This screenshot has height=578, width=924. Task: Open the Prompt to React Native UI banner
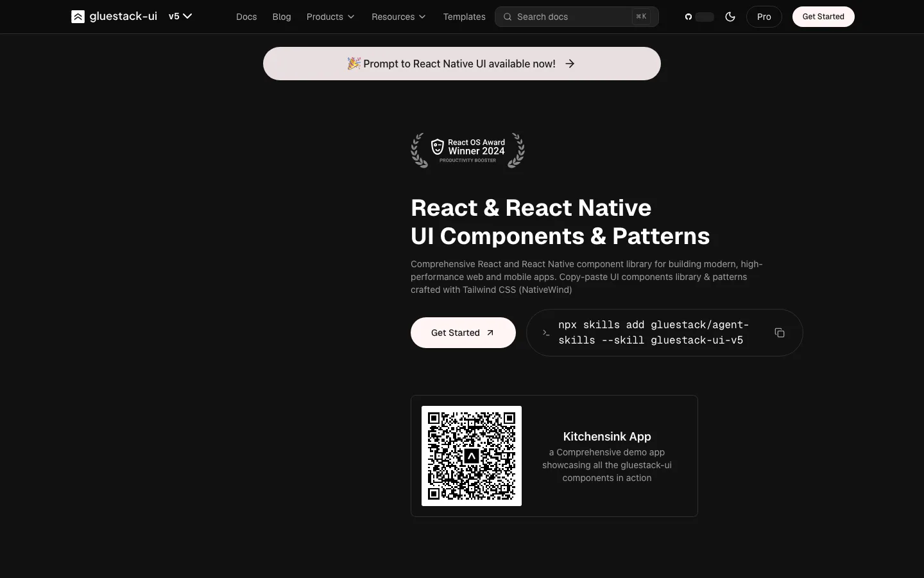click(462, 64)
